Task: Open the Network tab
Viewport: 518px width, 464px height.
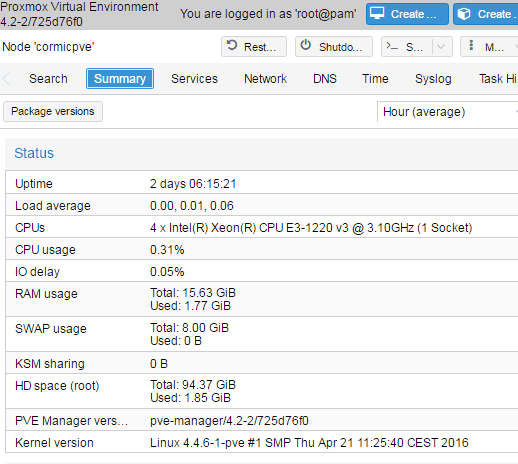Action: coord(265,79)
